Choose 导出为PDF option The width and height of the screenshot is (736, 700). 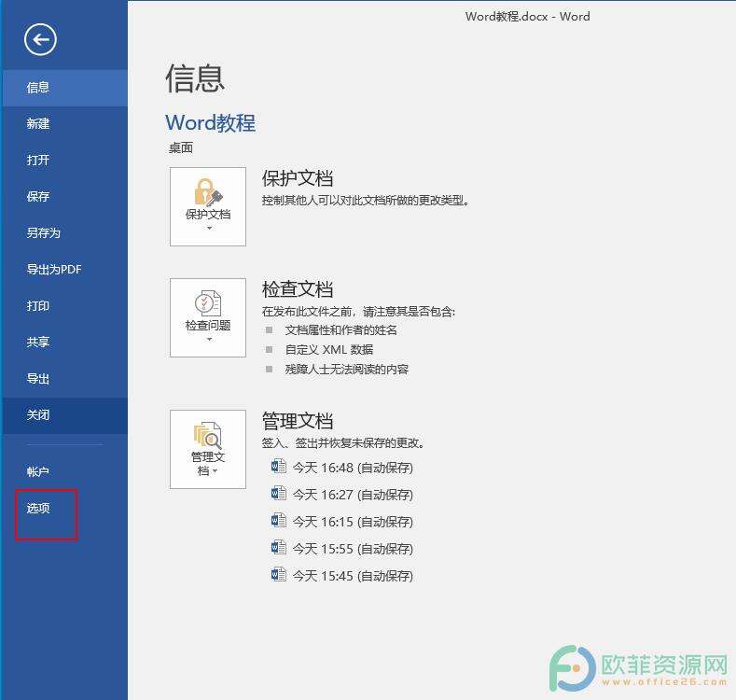coord(64,270)
